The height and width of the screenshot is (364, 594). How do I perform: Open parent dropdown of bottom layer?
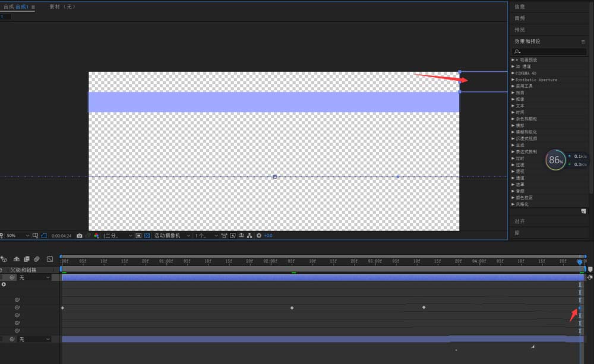[x=34, y=340]
